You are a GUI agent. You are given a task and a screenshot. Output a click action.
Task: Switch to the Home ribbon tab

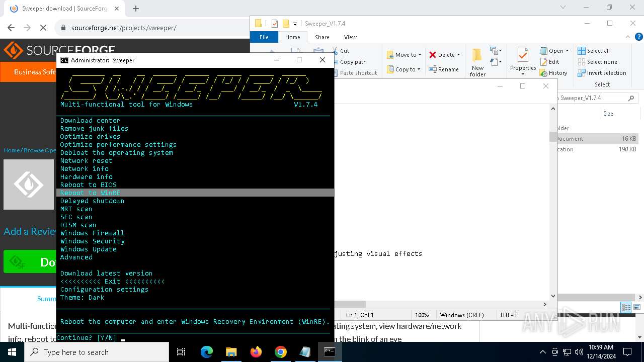[292, 37]
